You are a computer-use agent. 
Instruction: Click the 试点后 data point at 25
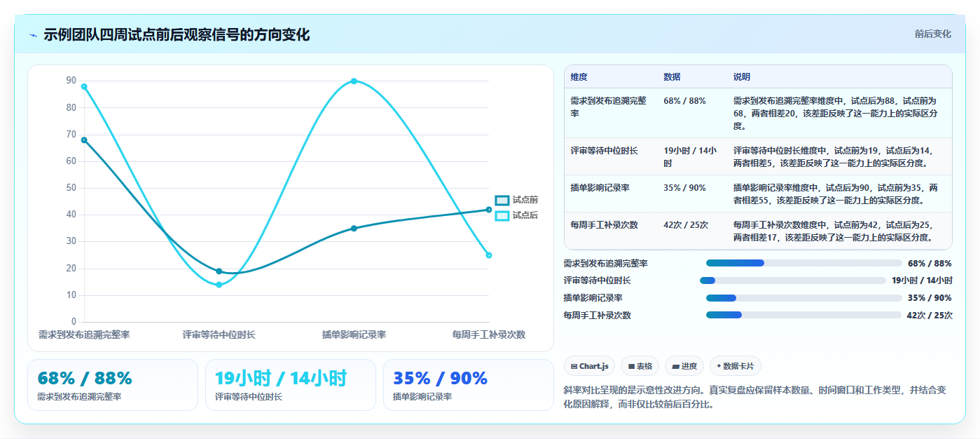(489, 255)
